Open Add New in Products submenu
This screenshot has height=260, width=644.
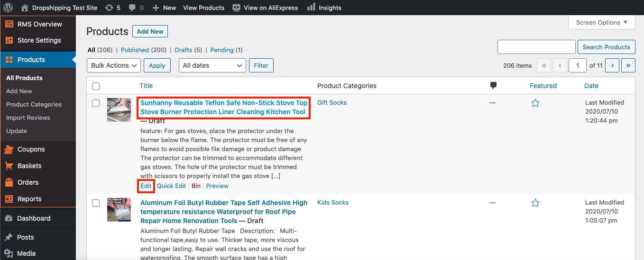(x=19, y=91)
